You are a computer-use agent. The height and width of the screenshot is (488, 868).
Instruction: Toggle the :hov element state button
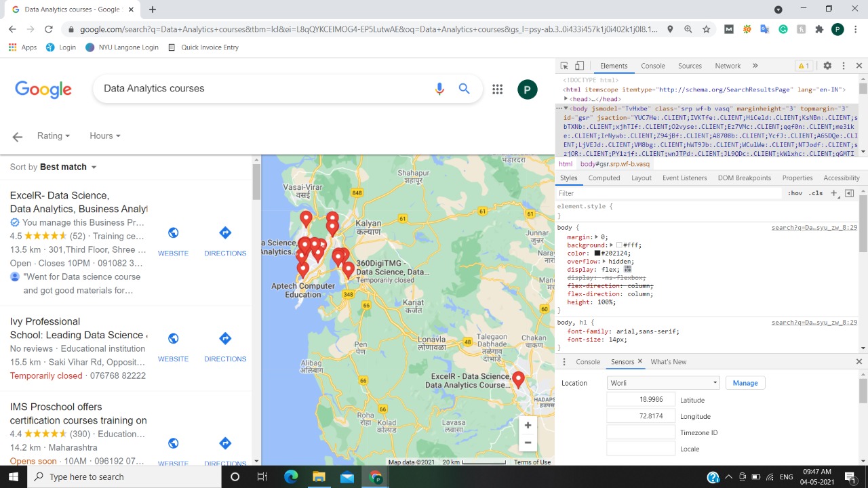[795, 193]
